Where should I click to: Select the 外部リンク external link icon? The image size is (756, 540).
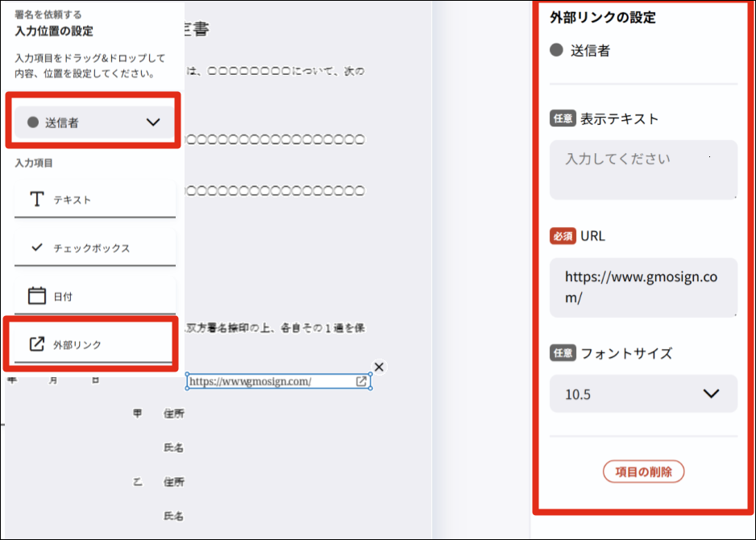(x=37, y=344)
